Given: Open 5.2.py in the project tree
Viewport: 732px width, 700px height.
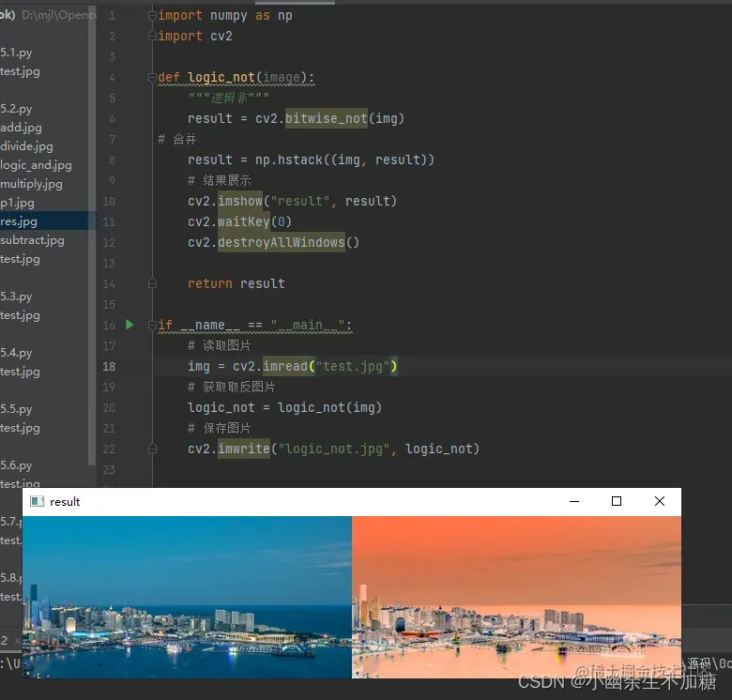Looking at the screenshot, I should 16,108.
